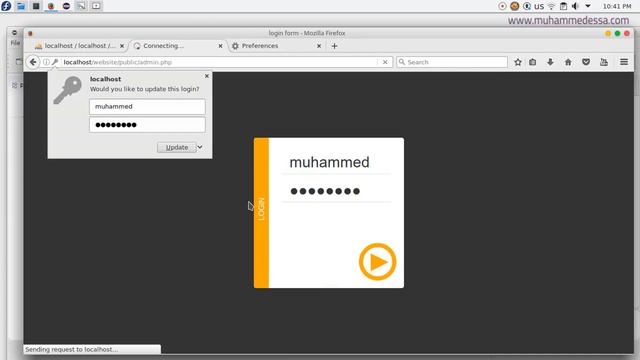Click the muhammed username field in the login form
The height and width of the screenshot is (360, 640).
coord(336,162)
